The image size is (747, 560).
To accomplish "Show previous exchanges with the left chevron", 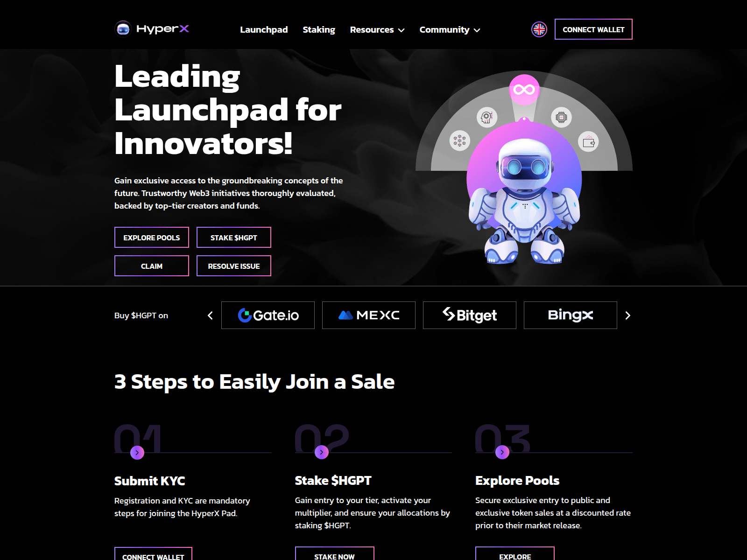I will [x=211, y=315].
